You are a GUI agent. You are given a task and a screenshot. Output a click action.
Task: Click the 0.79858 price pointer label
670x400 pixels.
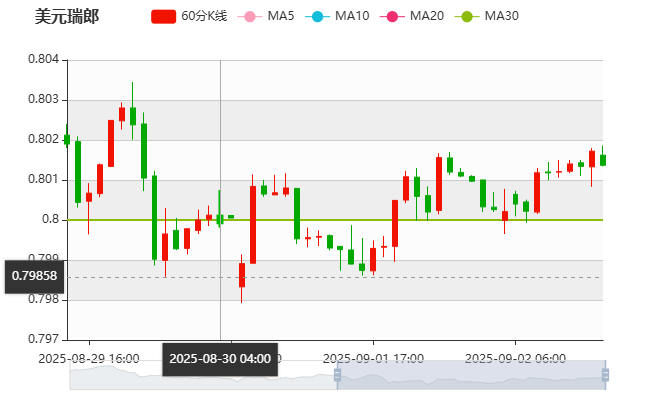click(34, 275)
